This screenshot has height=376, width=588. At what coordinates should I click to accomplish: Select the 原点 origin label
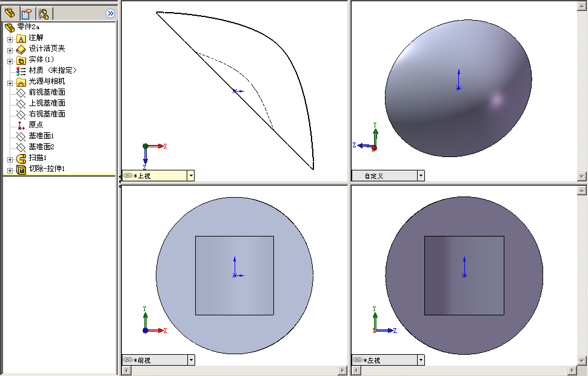pos(36,124)
